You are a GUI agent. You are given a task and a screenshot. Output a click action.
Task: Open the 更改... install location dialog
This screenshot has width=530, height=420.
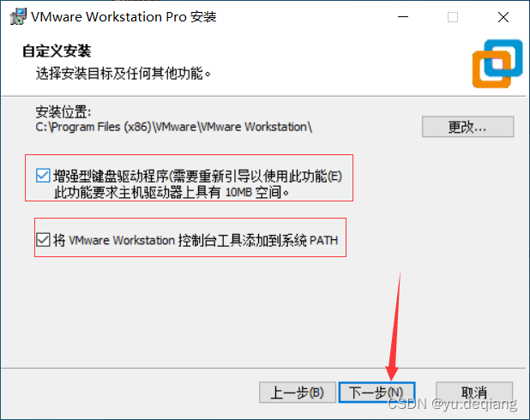(x=467, y=127)
